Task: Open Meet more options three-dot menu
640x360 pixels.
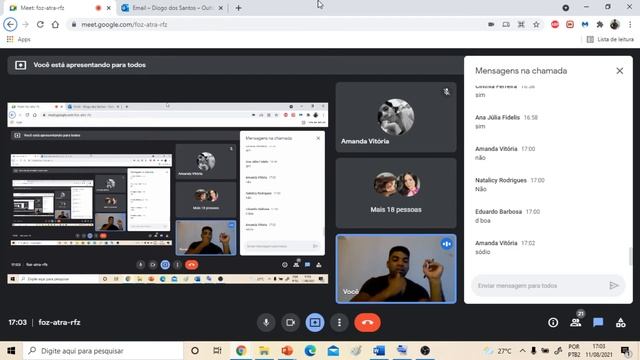Action: (x=339, y=322)
